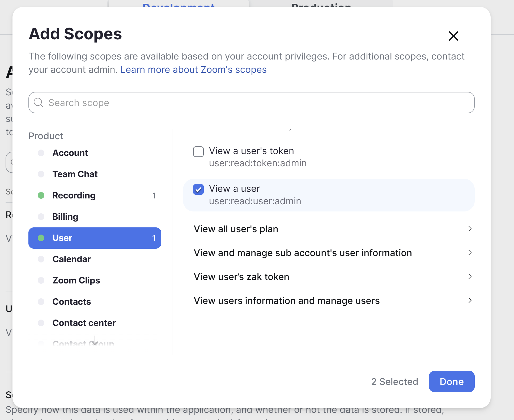Enable the View a user's token scope
Viewport: 514px width, 420px height.
(198, 152)
